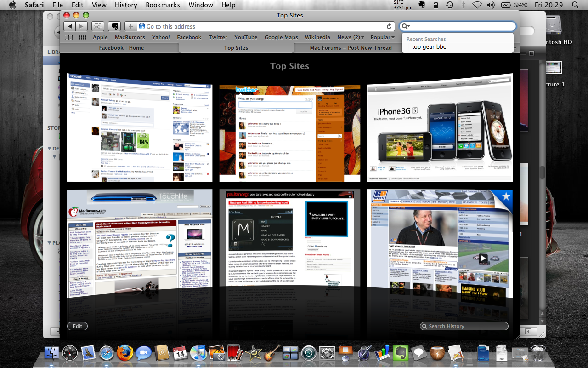The height and width of the screenshot is (368, 588).
Task: Launch Dashboard from the Dock
Action: tap(70, 354)
